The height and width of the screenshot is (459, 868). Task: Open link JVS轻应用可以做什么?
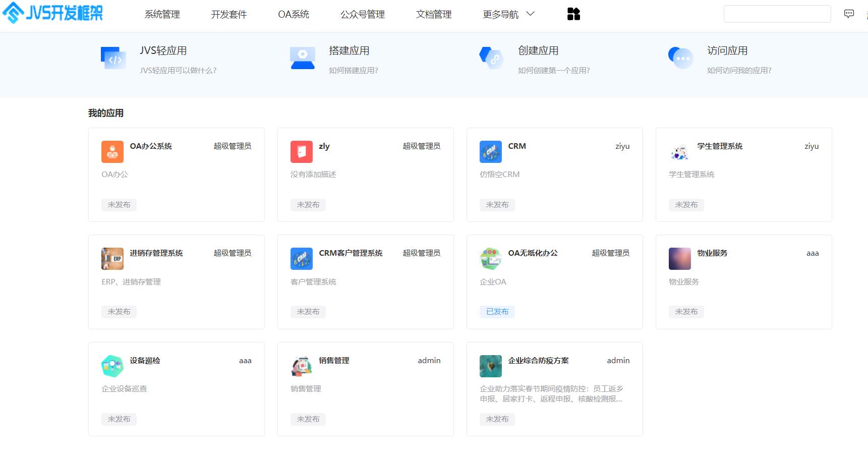point(178,71)
